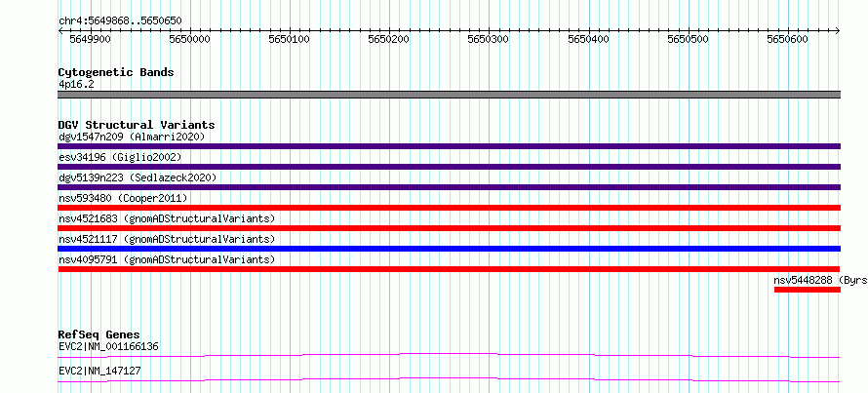Click the 5650200 ruler tick label
The width and height of the screenshot is (868, 393).
(389, 39)
